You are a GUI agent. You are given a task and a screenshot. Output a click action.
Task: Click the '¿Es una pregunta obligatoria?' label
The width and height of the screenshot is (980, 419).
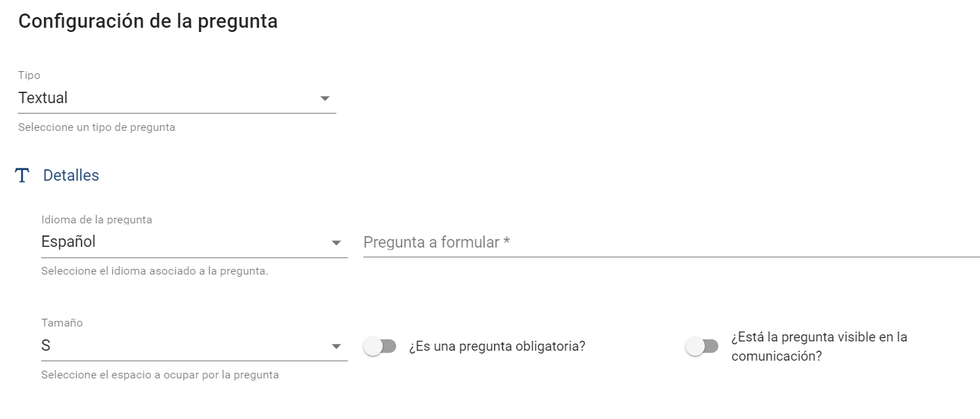(496, 346)
